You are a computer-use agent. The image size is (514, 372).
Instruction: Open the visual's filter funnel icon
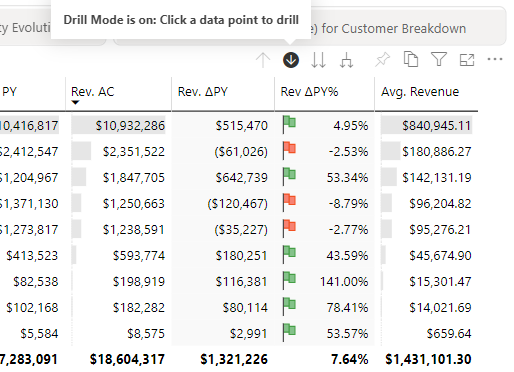(x=439, y=60)
